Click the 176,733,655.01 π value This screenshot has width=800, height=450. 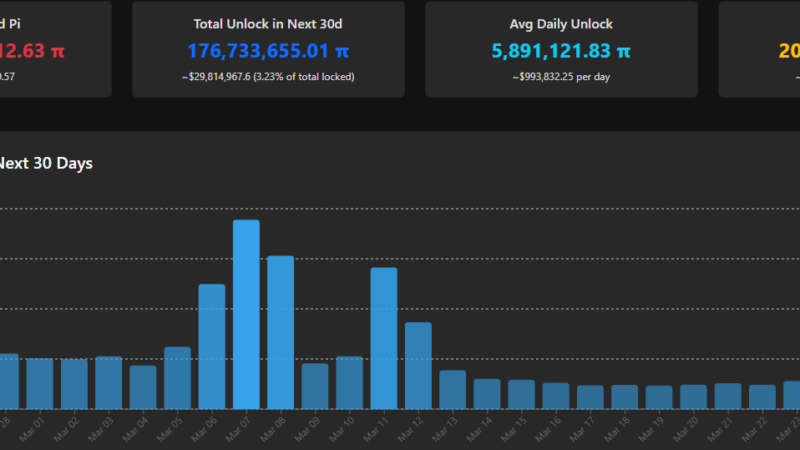pyautogui.click(x=268, y=50)
